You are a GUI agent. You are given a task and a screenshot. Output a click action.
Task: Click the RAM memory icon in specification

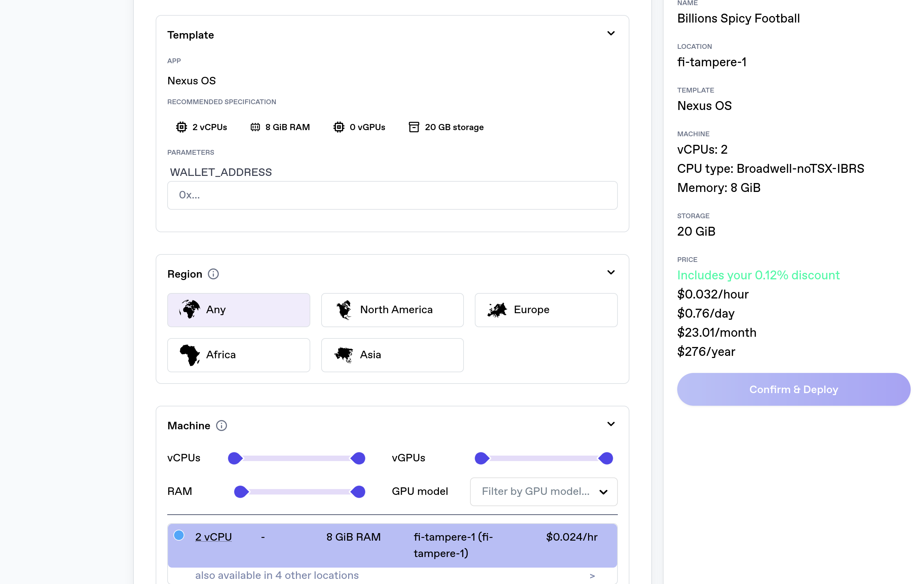(x=255, y=127)
